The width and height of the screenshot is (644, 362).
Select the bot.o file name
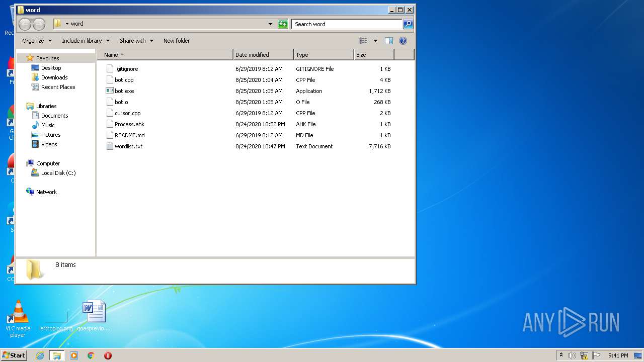pos(121,102)
